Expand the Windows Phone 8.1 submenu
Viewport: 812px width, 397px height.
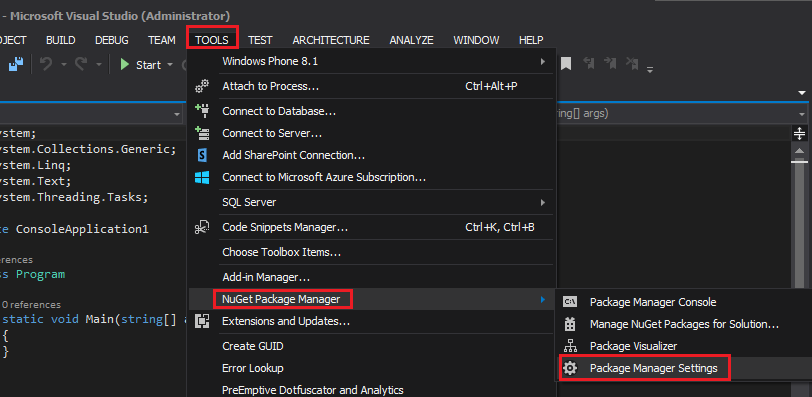coord(543,62)
